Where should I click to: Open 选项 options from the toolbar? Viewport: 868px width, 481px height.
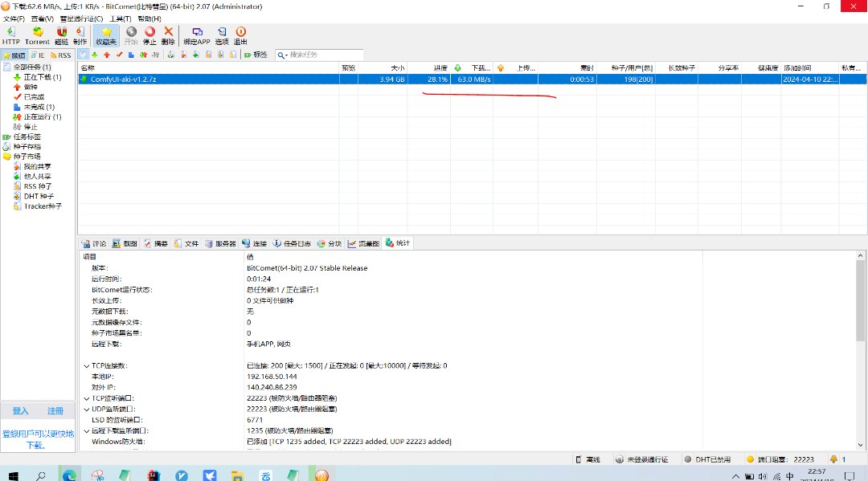[x=222, y=35]
